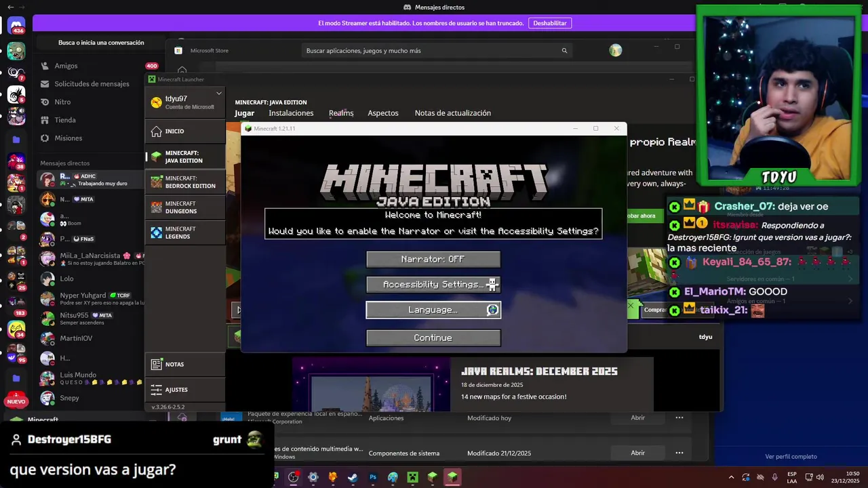Open direct message with Nyper Yuhgard

91,299
